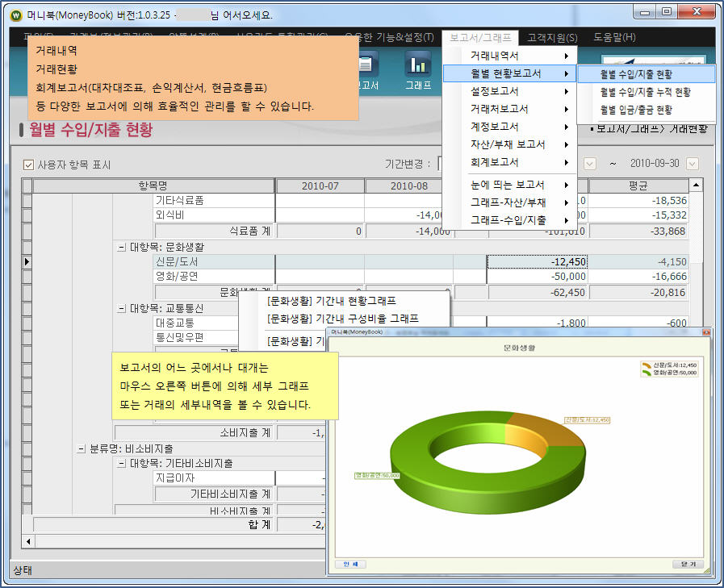
Task: Collapse the 대항목: 교통통신 group
Action: [122, 308]
